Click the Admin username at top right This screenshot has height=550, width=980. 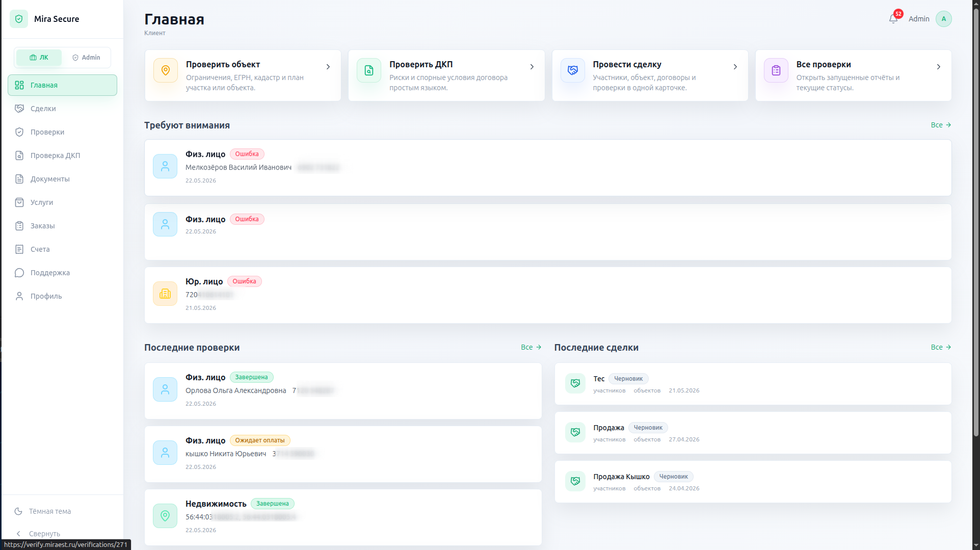(x=919, y=19)
